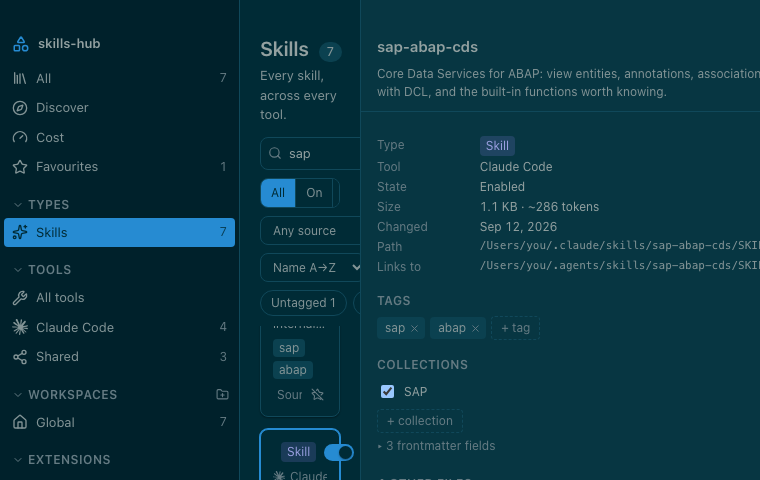The width and height of the screenshot is (760, 480).
Task: Select Shared in the sidebar
Action: click(x=119, y=357)
